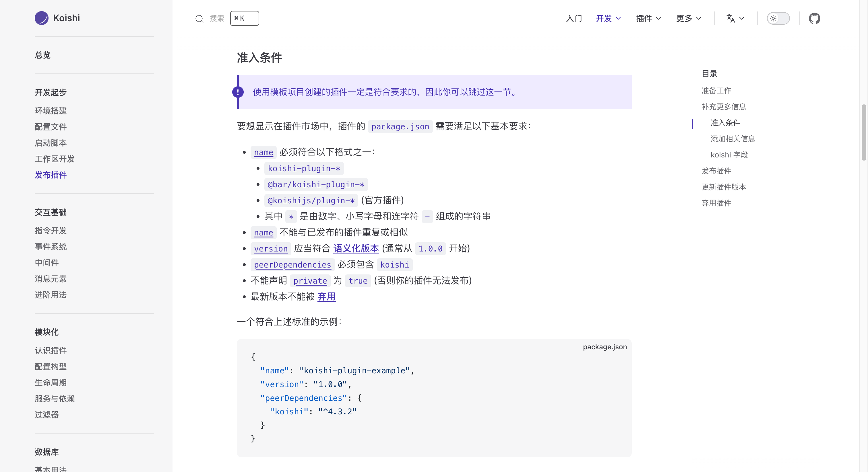Click the true inline code
This screenshot has height=472, width=868.
click(x=358, y=280)
